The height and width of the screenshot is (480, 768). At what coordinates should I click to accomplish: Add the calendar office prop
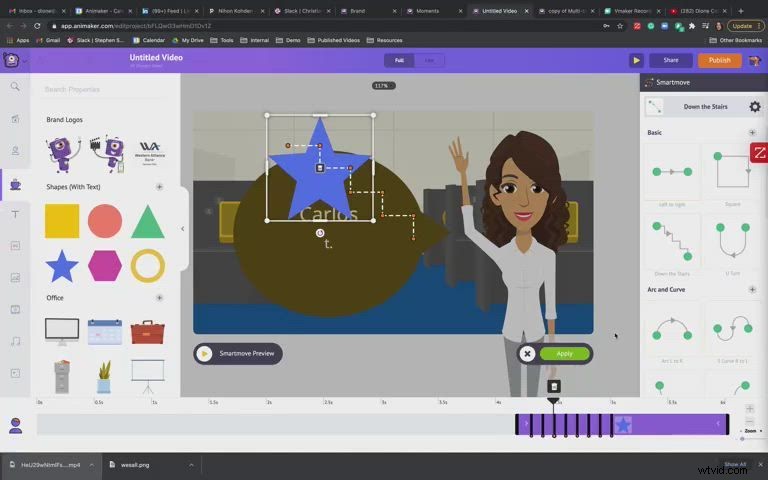coord(105,332)
